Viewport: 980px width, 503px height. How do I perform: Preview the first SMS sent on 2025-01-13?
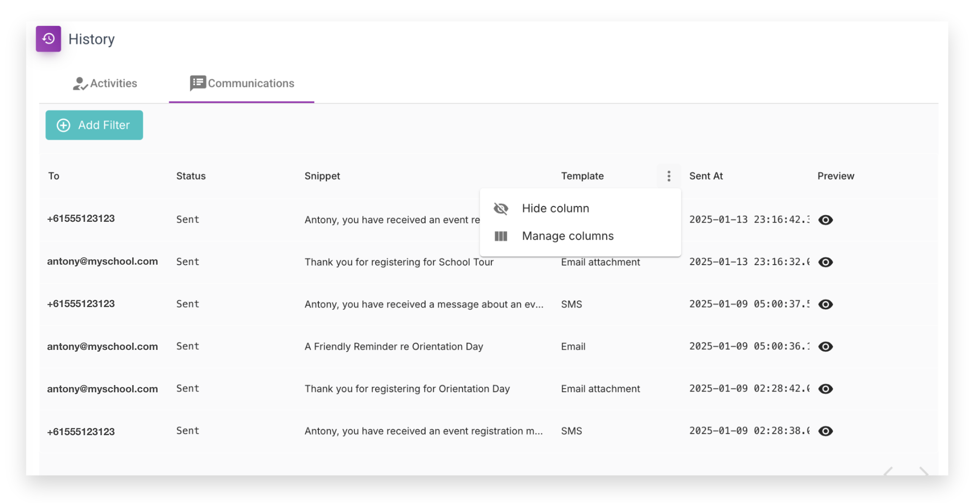point(826,220)
